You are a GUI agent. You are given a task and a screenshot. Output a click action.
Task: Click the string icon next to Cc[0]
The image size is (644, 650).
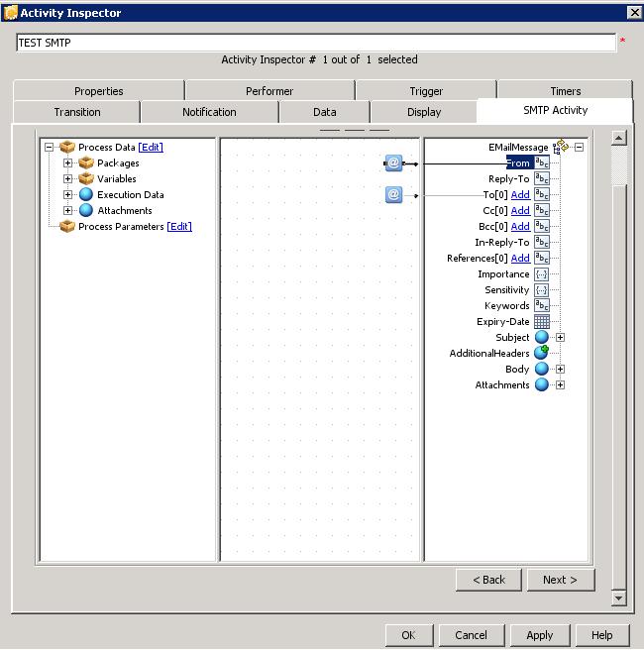coord(542,211)
